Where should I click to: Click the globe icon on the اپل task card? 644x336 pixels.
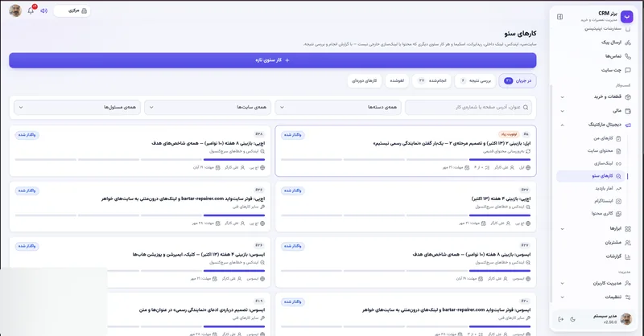tap(528, 168)
